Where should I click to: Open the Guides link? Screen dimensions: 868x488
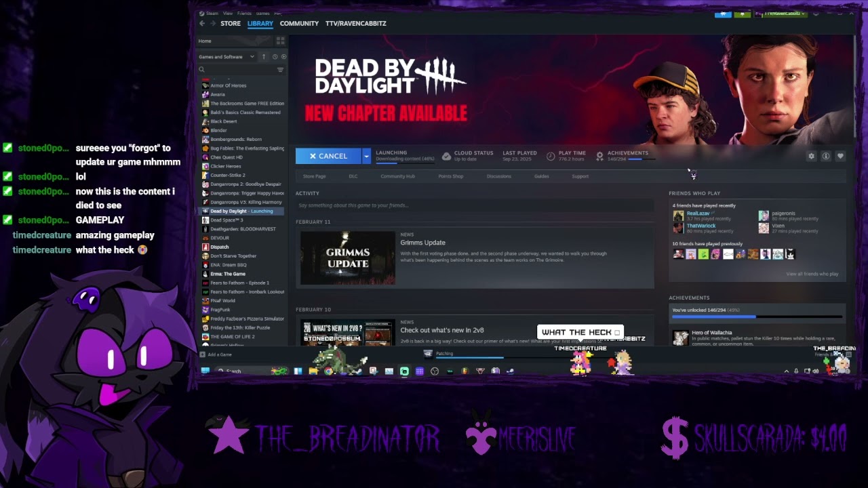click(x=541, y=176)
